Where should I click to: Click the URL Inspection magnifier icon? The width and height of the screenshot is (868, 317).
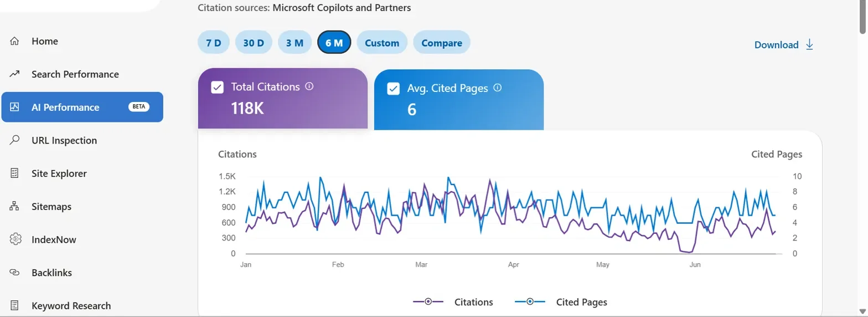point(15,140)
